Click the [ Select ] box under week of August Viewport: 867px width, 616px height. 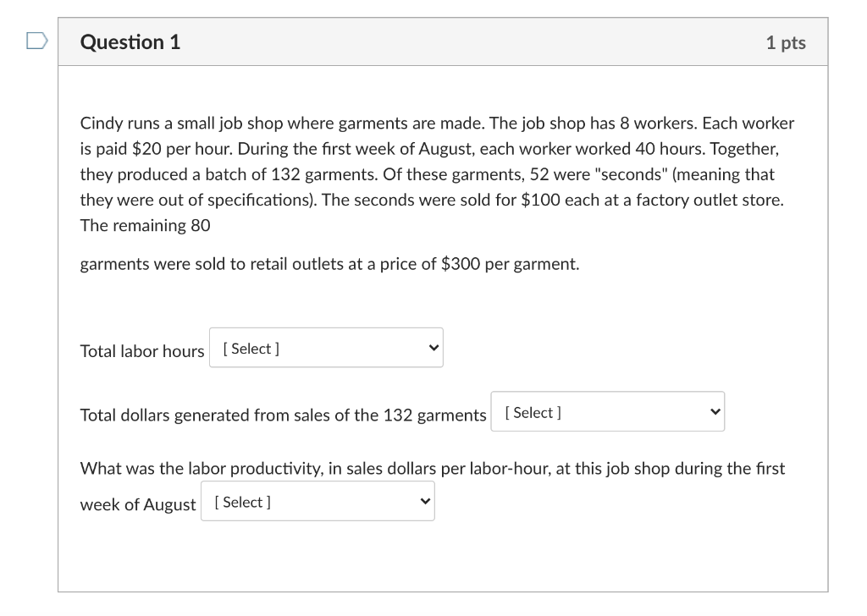pyautogui.click(x=240, y=501)
